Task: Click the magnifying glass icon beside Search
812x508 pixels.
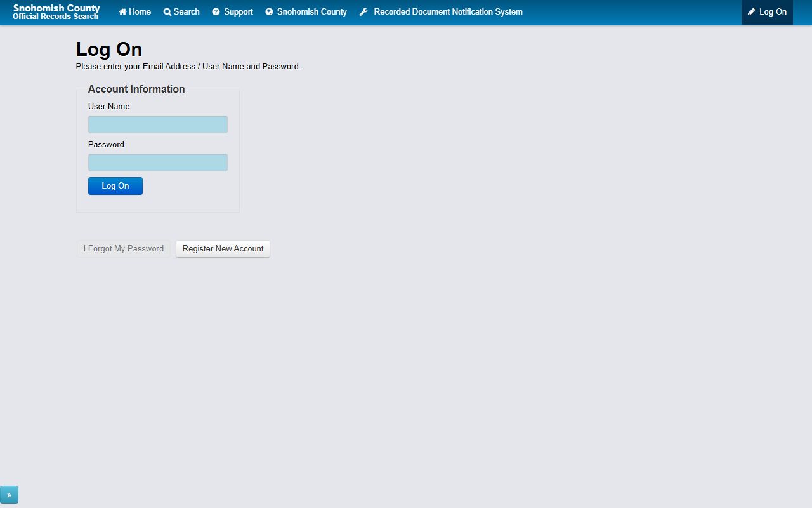Action: coord(167,12)
